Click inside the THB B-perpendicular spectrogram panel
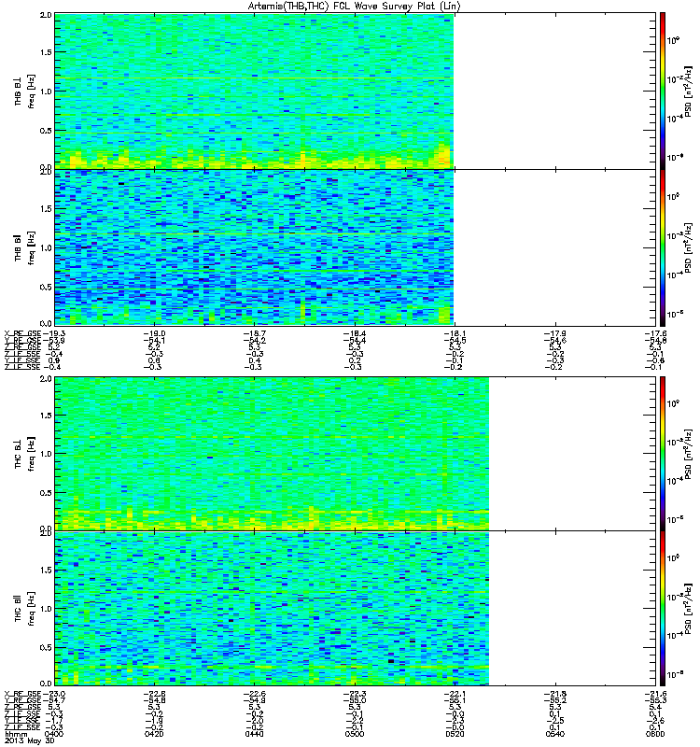 (x=356, y=91)
